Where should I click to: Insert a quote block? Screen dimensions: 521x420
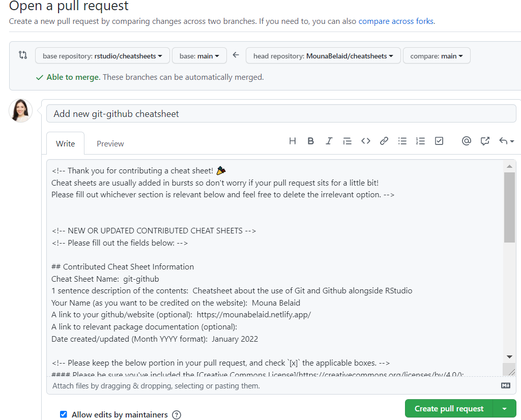point(347,141)
